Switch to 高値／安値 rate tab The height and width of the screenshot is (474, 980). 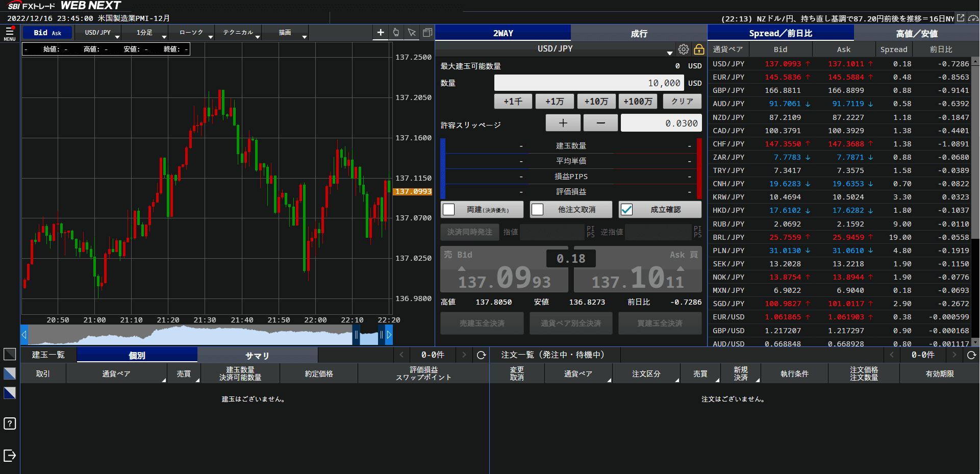(917, 33)
